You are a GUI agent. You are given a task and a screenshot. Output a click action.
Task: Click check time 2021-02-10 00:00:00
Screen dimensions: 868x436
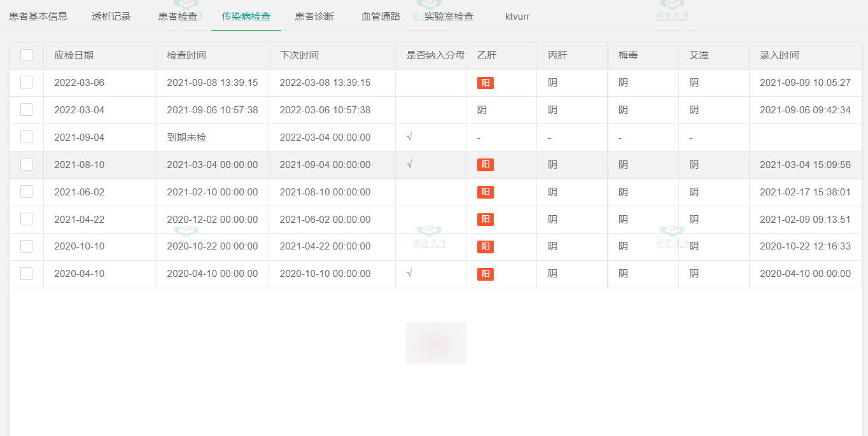click(x=213, y=192)
